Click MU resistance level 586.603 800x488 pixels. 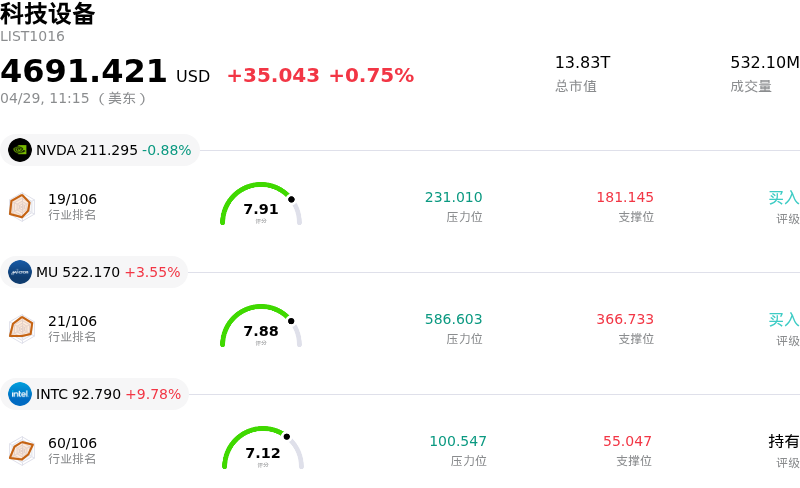[x=453, y=320]
